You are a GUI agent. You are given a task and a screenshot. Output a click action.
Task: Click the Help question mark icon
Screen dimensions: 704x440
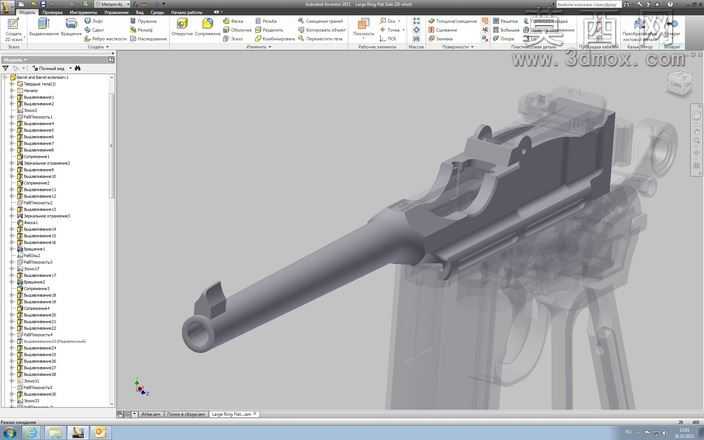[x=670, y=4]
